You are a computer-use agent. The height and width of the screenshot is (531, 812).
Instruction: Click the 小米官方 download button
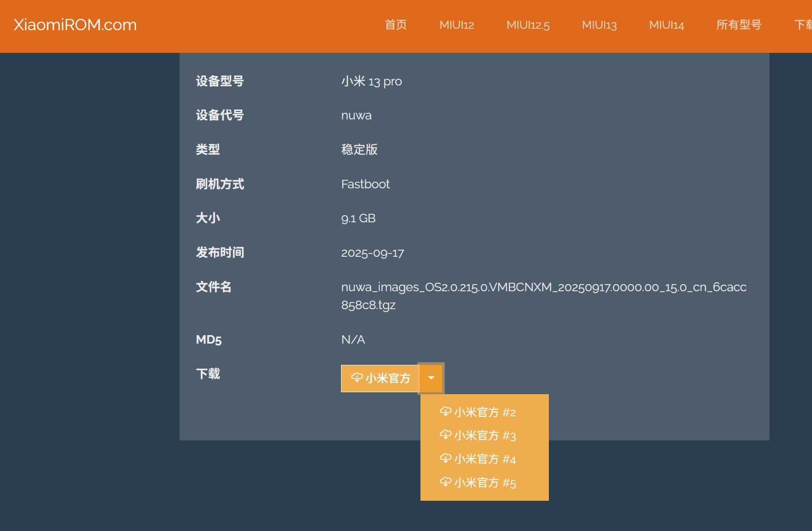[380, 378]
